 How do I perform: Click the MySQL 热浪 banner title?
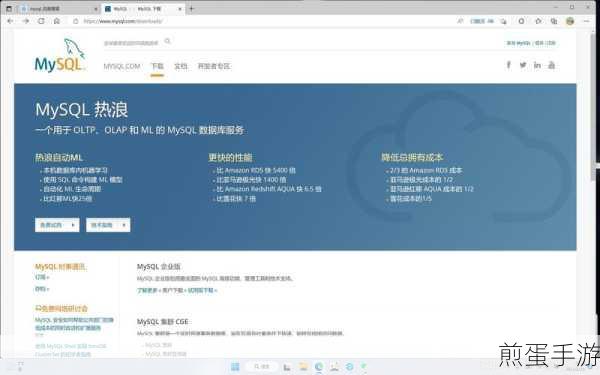point(82,110)
